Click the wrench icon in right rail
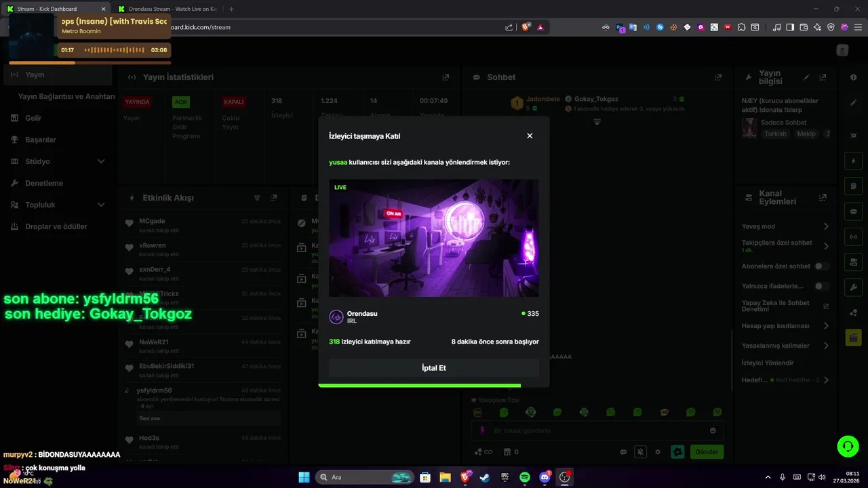 click(x=853, y=287)
